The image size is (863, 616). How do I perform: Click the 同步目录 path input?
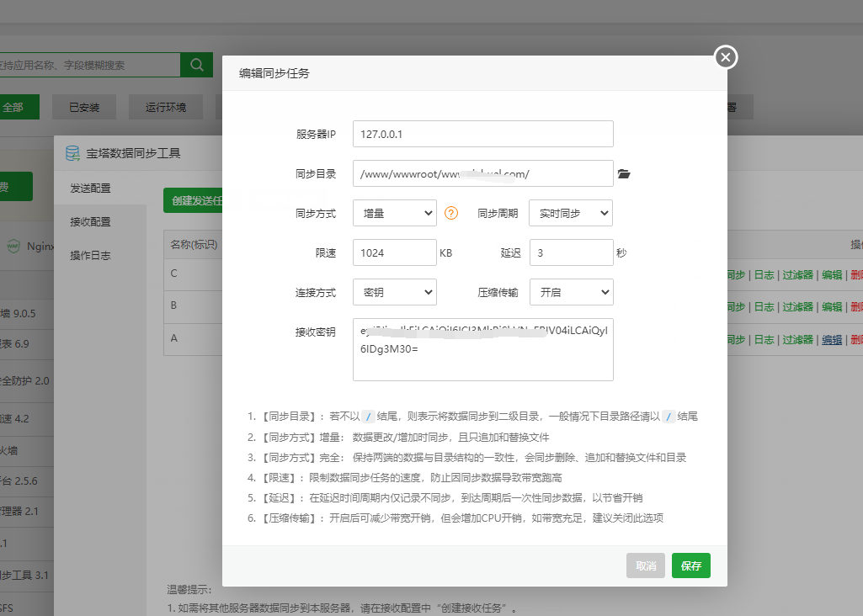pos(482,173)
